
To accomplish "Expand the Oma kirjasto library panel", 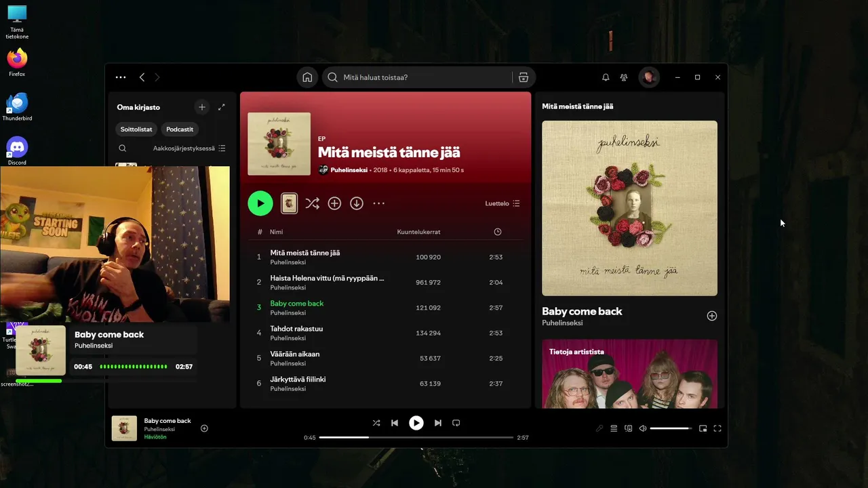I will tap(222, 107).
